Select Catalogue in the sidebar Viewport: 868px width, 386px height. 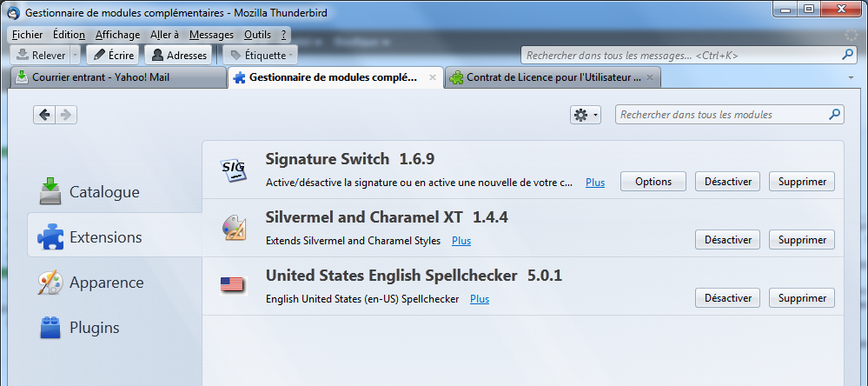[x=115, y=192]
